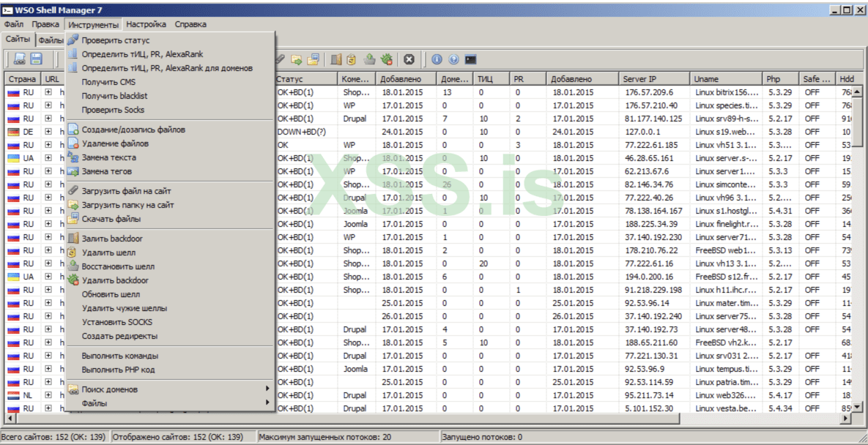Choose Замена текста from the menu
The height and width of the screenshot is (445, 868).
tap(108, 157)
